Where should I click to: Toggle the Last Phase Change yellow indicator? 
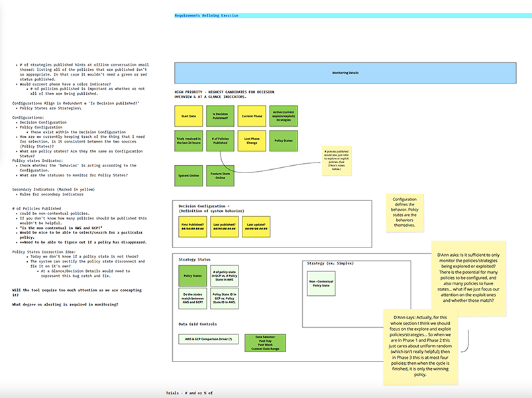[252, 141]
